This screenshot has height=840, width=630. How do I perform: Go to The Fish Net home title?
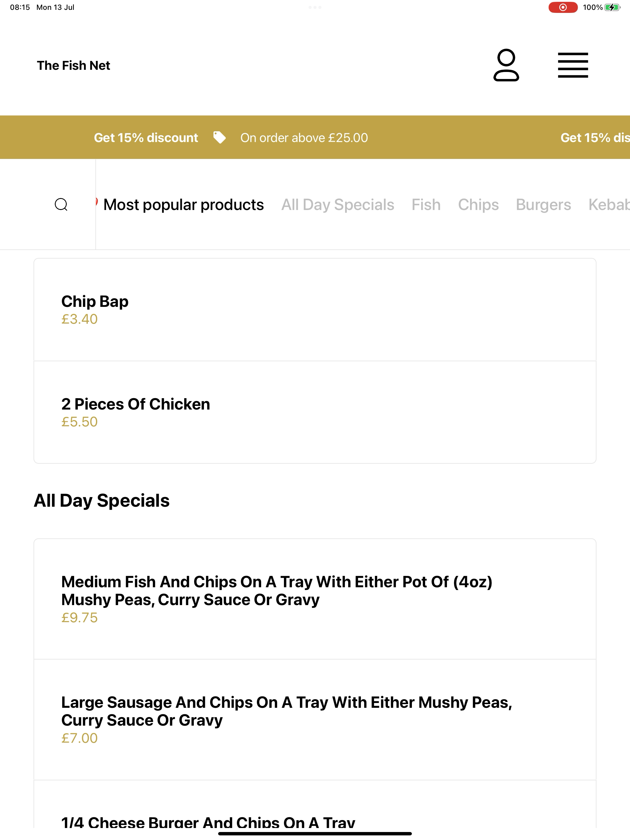pyautogui.click(x=73, y=65)
